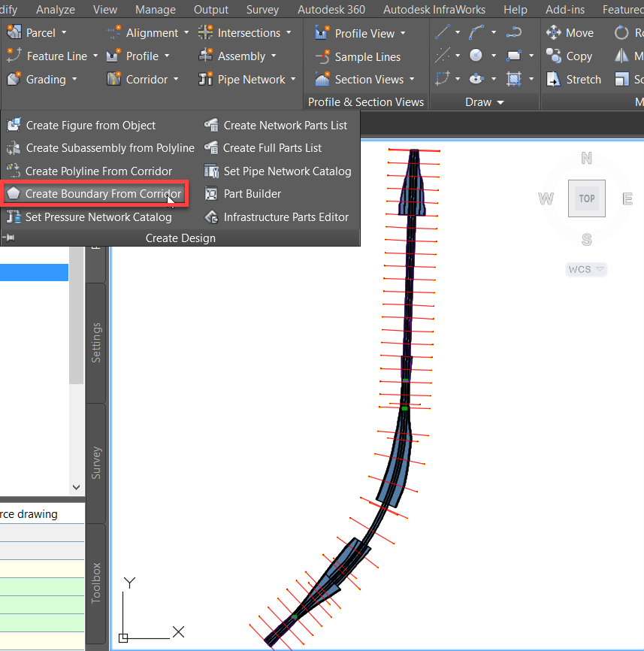This screenshot has height=651, width=644.
Task: Click the TOP face of ViewCube
Action: pos(587,198)
